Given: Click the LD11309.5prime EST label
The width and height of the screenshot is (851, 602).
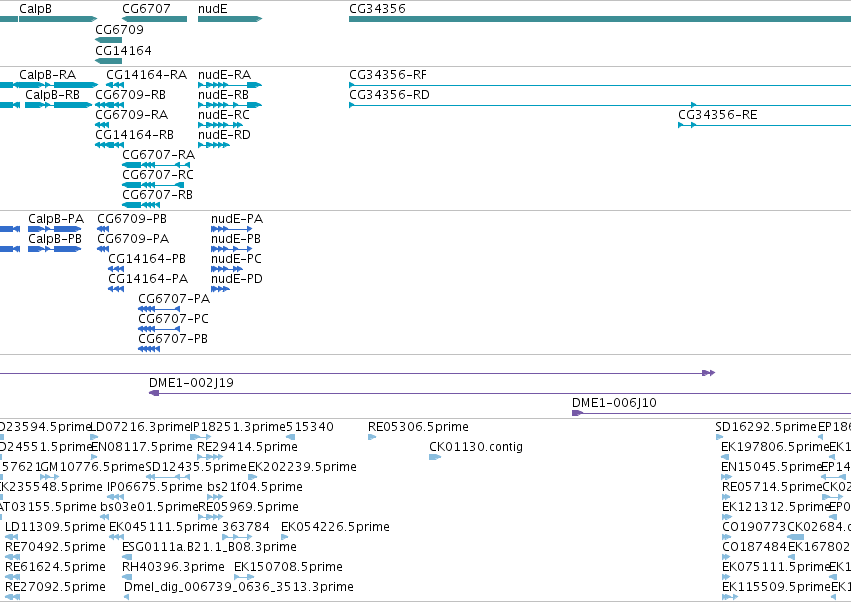Looking at the screenshot, I should pos(55,527).
